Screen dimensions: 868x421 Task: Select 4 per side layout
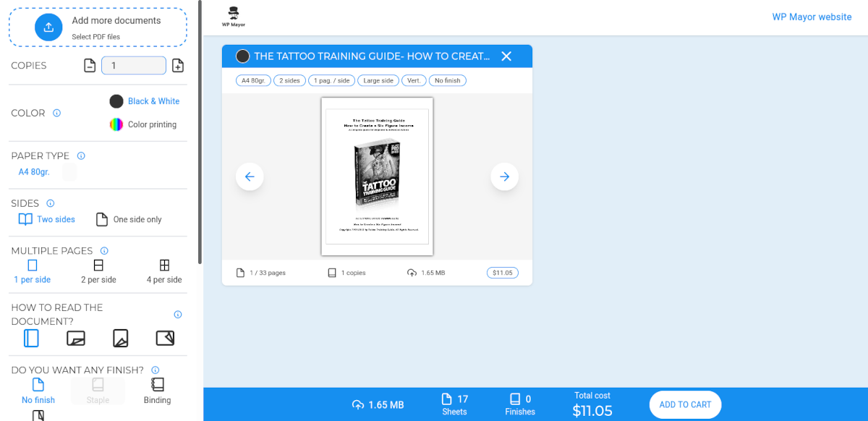pos(164,272)
